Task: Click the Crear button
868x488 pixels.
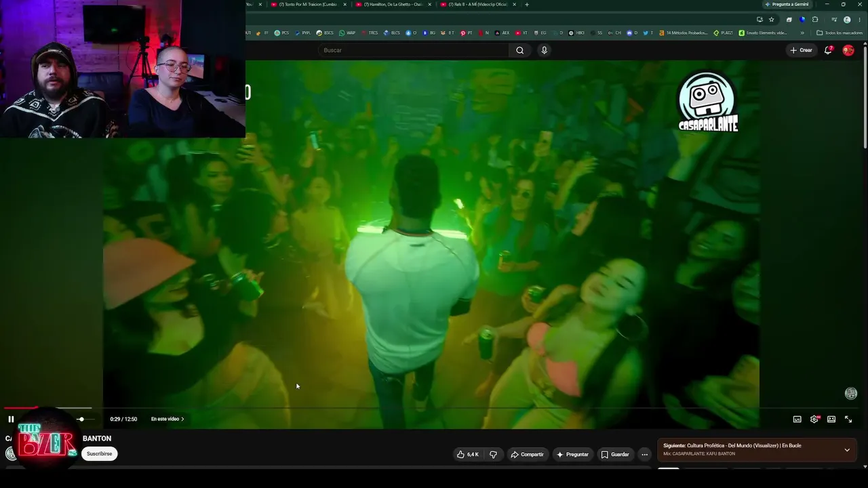Action: tap(801, 50)
